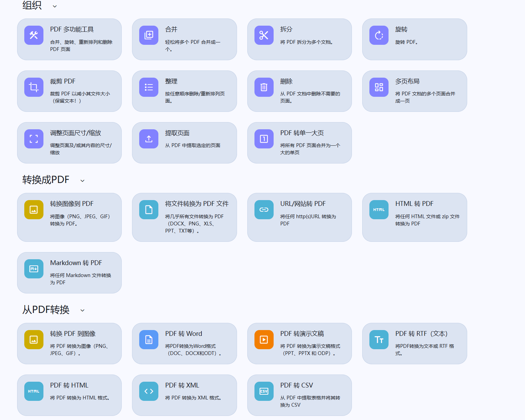
Task: Click the 整理 list icon
Action: coord(149,87)
